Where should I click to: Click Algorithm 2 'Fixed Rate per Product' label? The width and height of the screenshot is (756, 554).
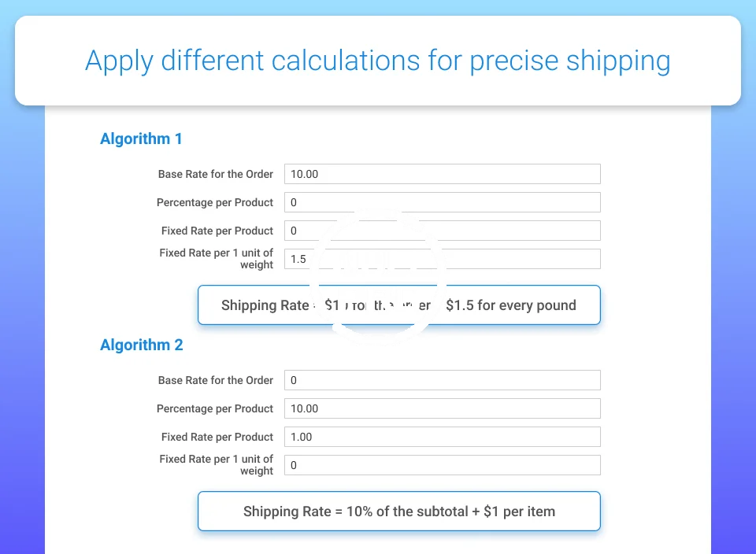[x=217, y=437]
